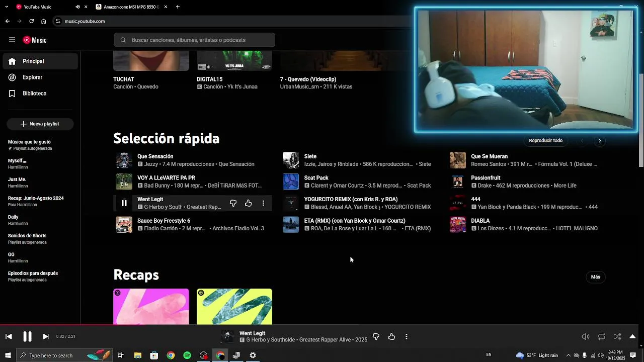644x362 pixels.
Task: Click the Más button beside Recaps
Action: click(596, 277)
